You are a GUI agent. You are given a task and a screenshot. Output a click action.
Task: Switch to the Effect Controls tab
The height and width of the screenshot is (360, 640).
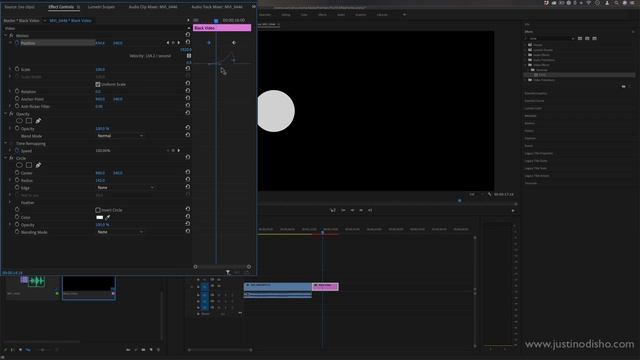click(x=61, y=7)
